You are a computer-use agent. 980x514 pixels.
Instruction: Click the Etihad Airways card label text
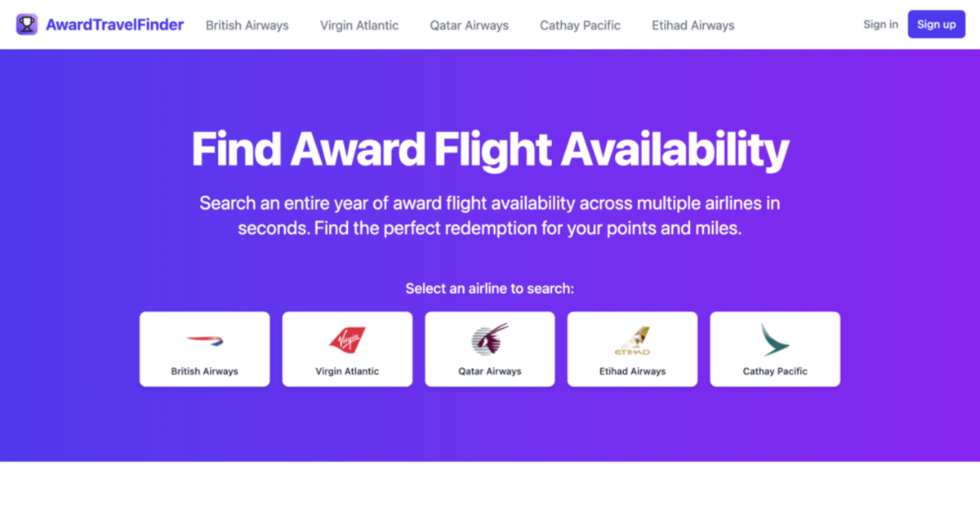point(632,371)
